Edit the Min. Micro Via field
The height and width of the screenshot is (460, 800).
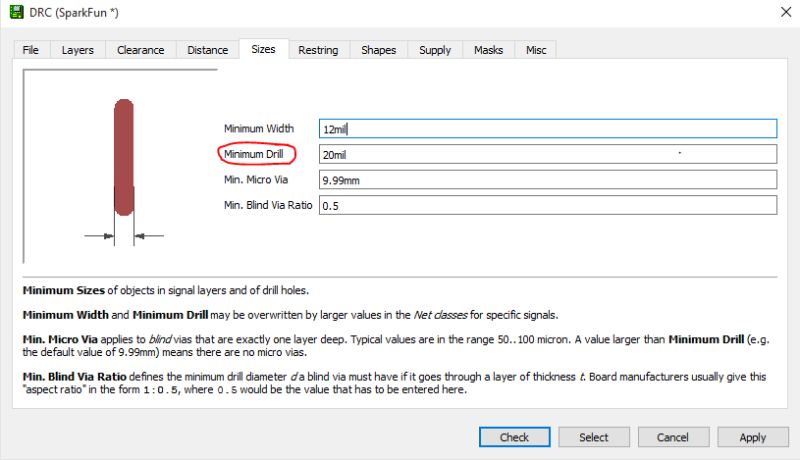coord(548,180)
